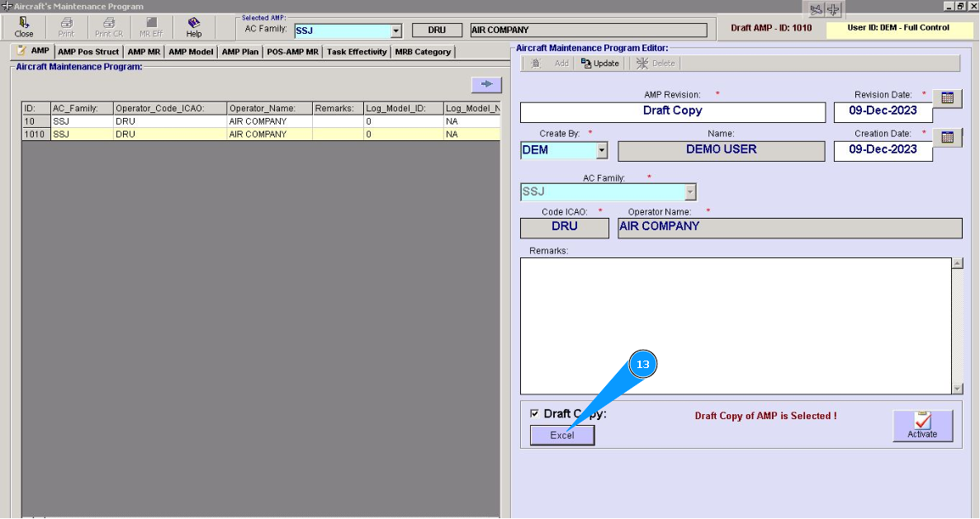Click the Remarks scrollbar up arrow
Screen dimensions: 980x519
pos(958,263)
